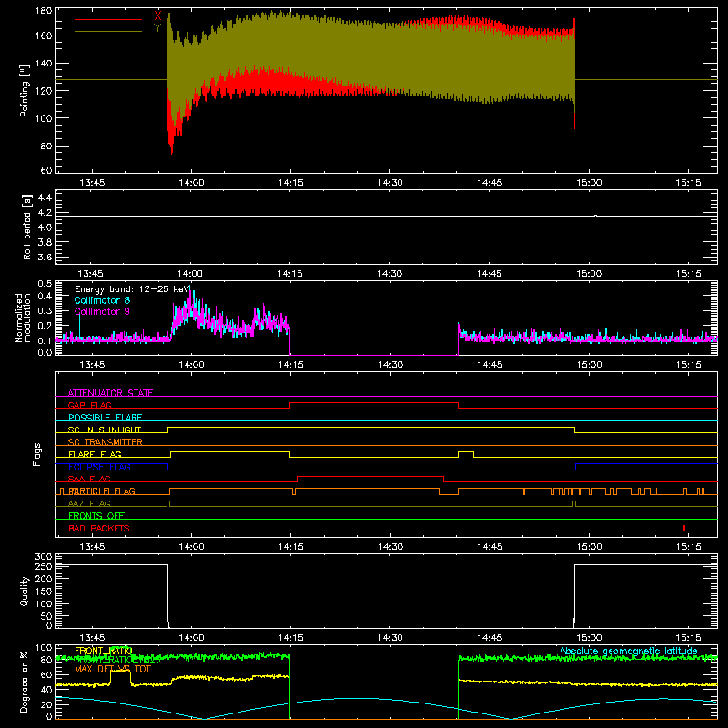The height and width of the screenshot is (728, 728).
Task: Click the 14:45 time label under modulation plot
Action: 490,365
